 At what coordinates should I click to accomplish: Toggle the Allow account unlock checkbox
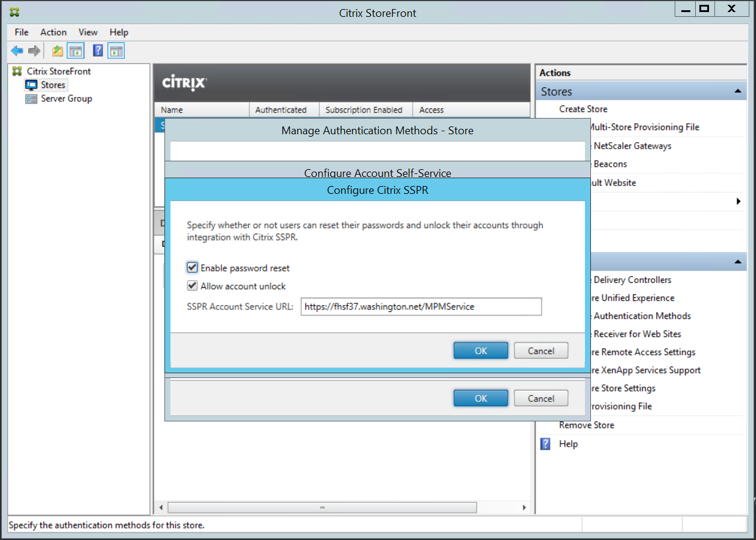(193, 286)
